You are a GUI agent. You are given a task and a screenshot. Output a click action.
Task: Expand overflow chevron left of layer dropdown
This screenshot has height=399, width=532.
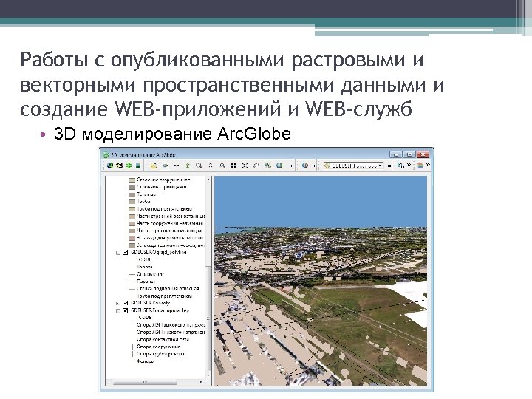[x=314, y=166]
